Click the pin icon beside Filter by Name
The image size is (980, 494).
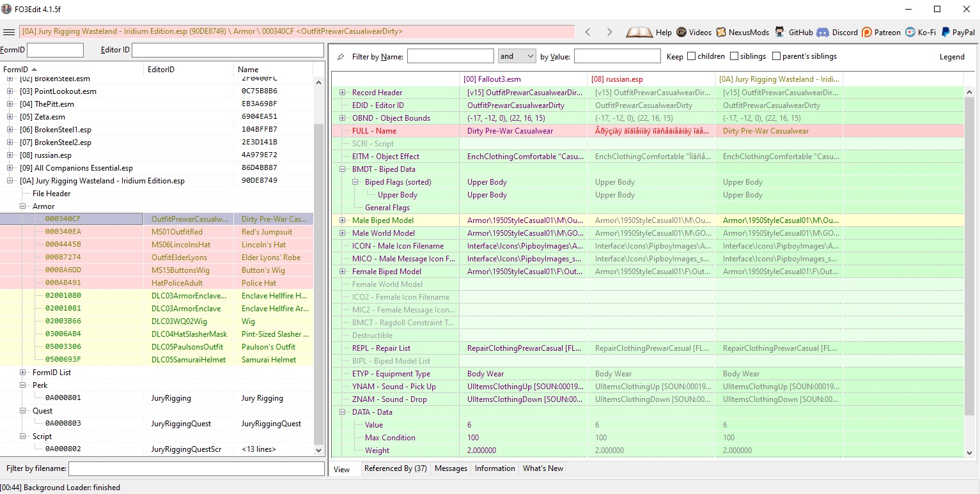tap(341, 56)
